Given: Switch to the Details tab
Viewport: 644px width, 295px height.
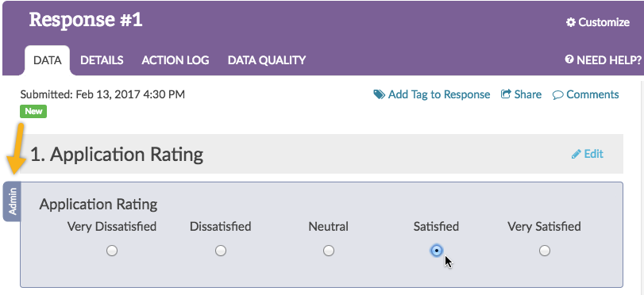Looking at the screenshot, I should click(x=102, y=60).
